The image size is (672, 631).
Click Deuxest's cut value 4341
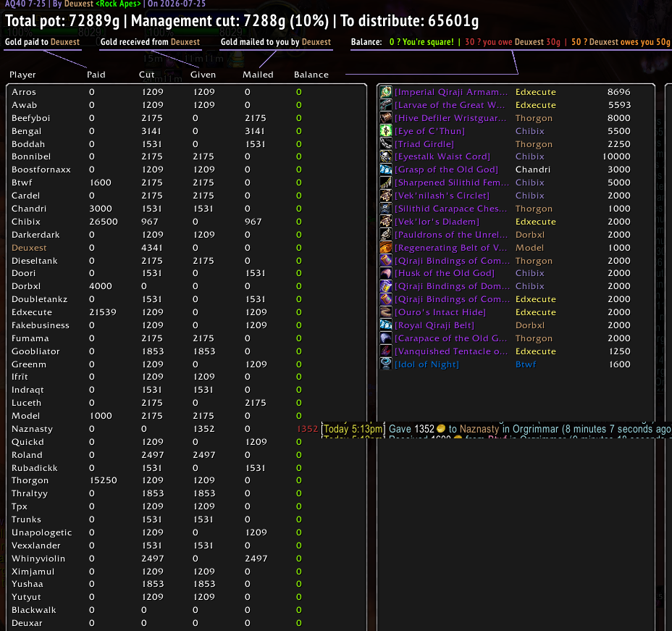(x=152, y=248)
